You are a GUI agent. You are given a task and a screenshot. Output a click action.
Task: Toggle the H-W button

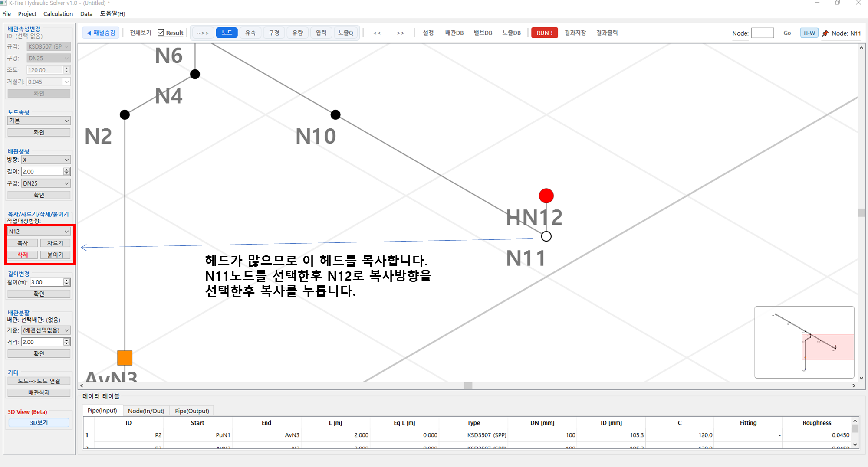pos(809,33)
